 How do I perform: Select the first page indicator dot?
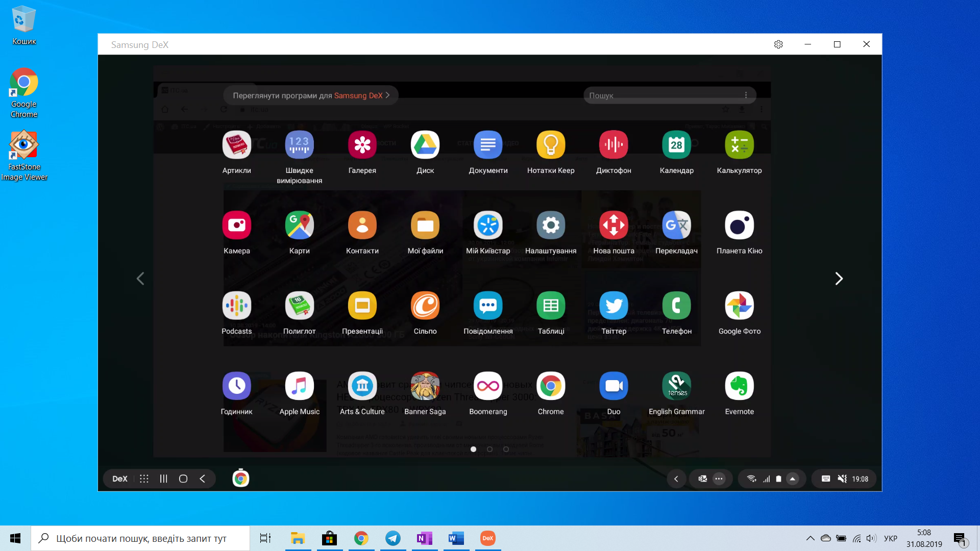[x=473, y=449]
